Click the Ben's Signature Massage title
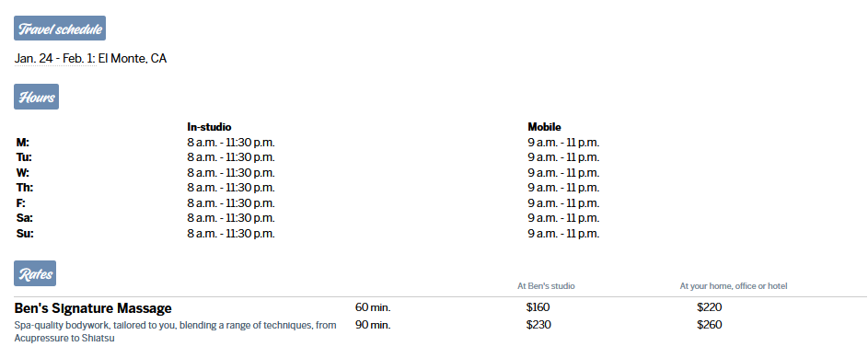 pyautogui.click(x=93, y=308)
